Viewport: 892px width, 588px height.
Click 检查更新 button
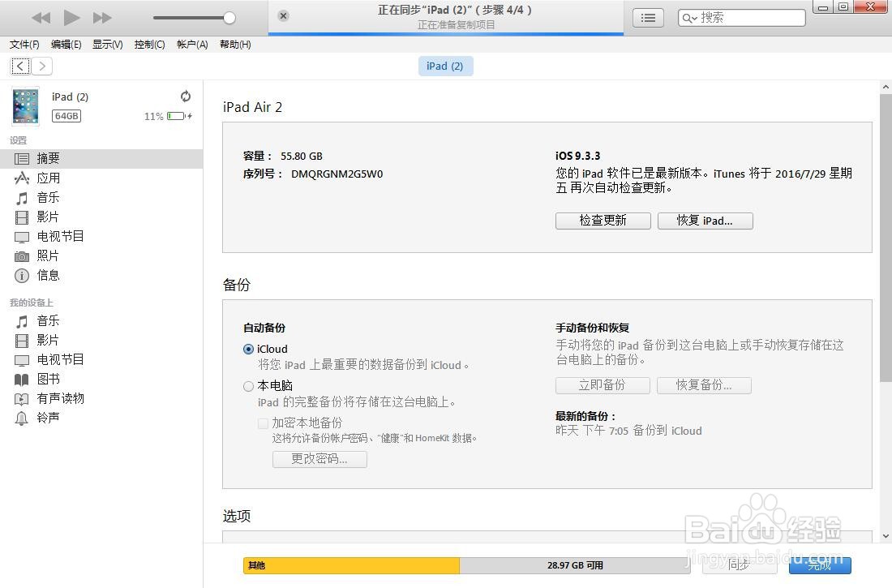click(x=603, y=221)
